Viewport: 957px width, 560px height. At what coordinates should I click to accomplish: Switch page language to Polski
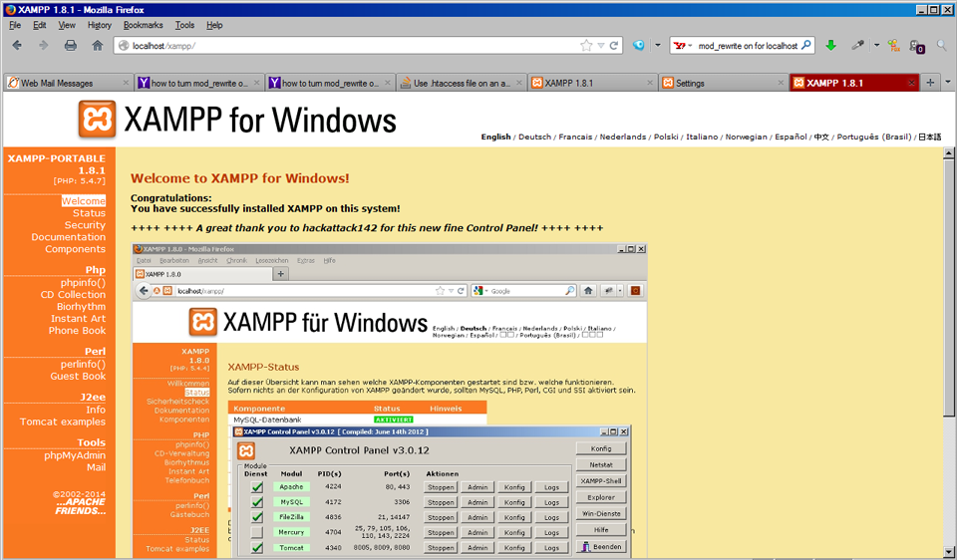click(666, 137)
